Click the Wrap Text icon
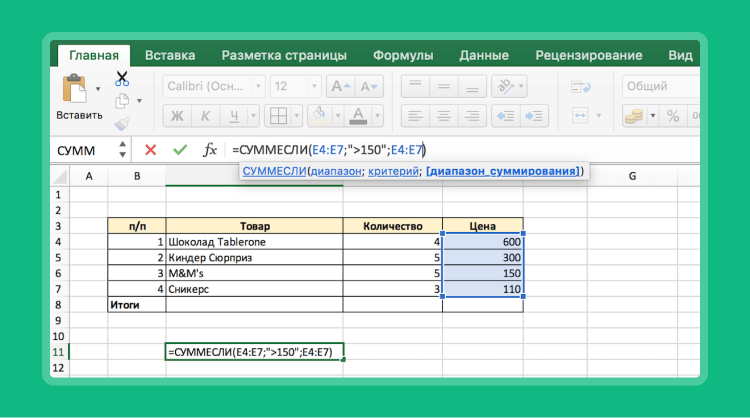Viewport: 750px width, 418px height. click(581, 87)
